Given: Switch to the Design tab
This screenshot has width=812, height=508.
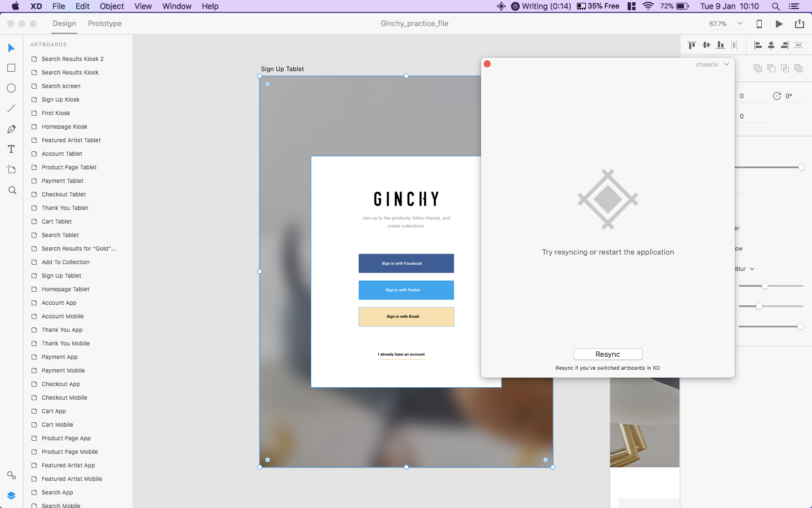Looking at the screenshot, I should (x=64, y=24).
